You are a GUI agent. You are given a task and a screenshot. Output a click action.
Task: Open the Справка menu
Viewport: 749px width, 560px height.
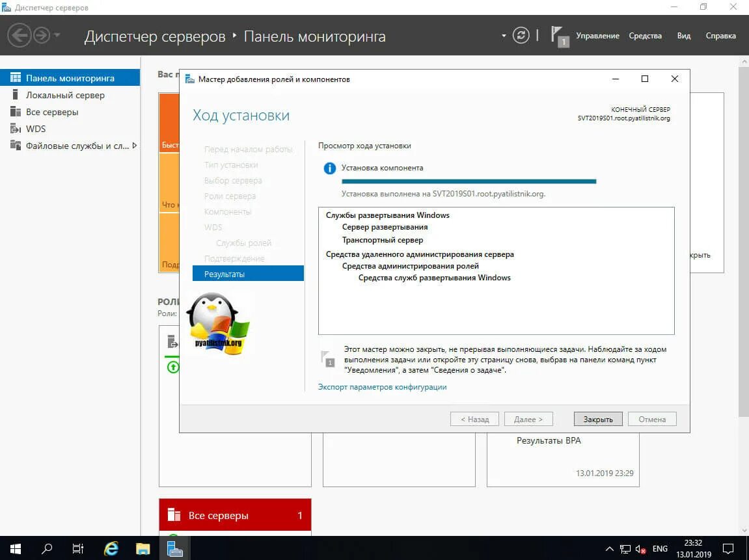[x=720, y=36]
